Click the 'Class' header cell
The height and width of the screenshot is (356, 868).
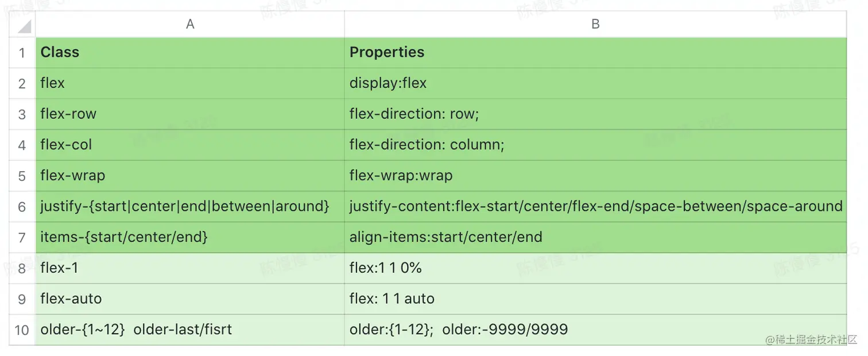tap(190, 52)
